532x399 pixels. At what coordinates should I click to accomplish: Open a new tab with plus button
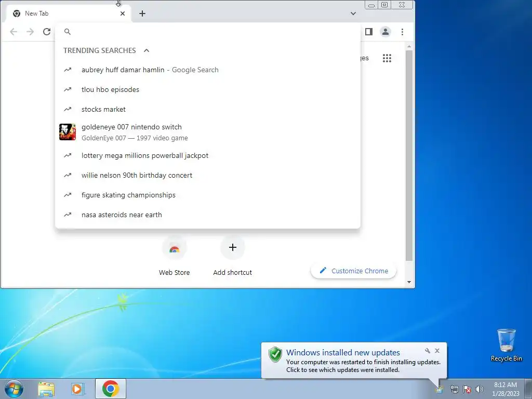pyautogui.click(x=142, y=14)
